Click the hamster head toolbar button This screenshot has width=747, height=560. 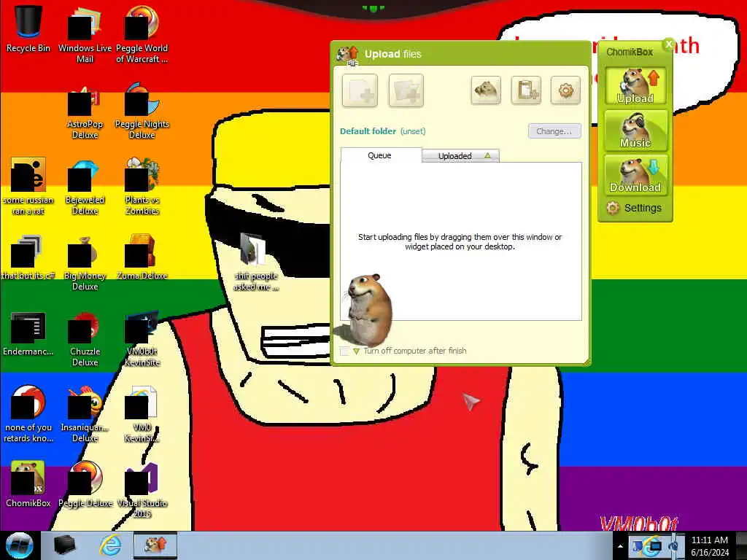tap(485, 90)
